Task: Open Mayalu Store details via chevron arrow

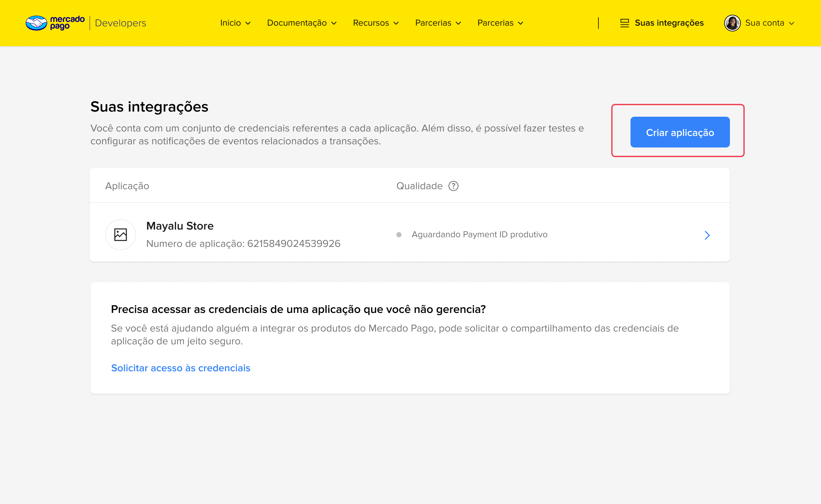Action: click(707, 235)
